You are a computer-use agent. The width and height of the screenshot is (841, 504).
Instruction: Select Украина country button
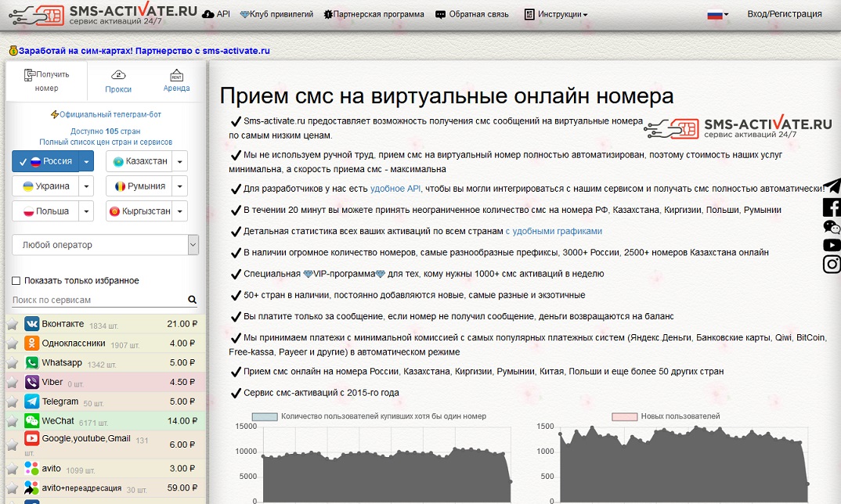[45, 186]
